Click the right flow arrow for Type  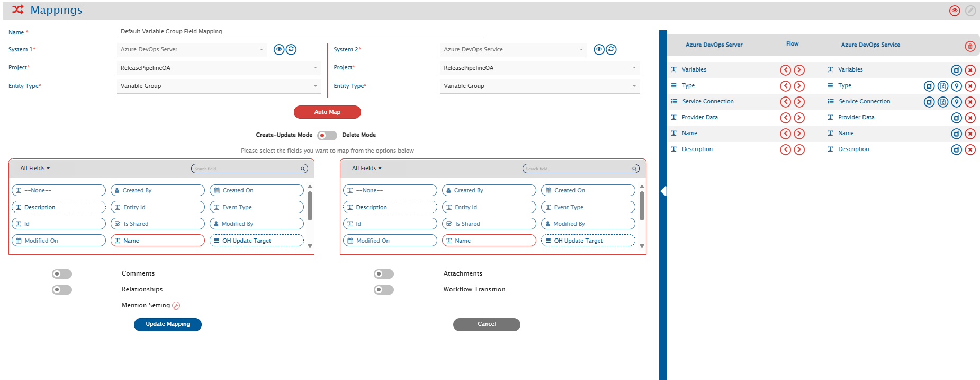(799, 86)
